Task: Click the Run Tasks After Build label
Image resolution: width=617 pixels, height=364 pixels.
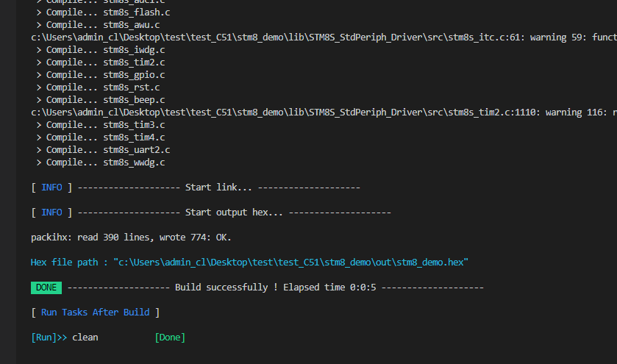Action: pyautogui.click(x=95, y=313)
